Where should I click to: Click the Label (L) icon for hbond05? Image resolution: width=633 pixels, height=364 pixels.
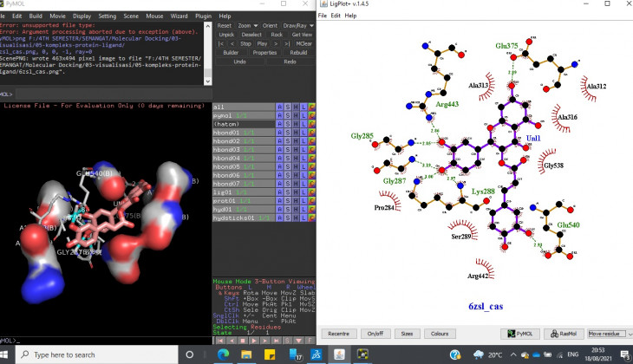click(303, 167)
